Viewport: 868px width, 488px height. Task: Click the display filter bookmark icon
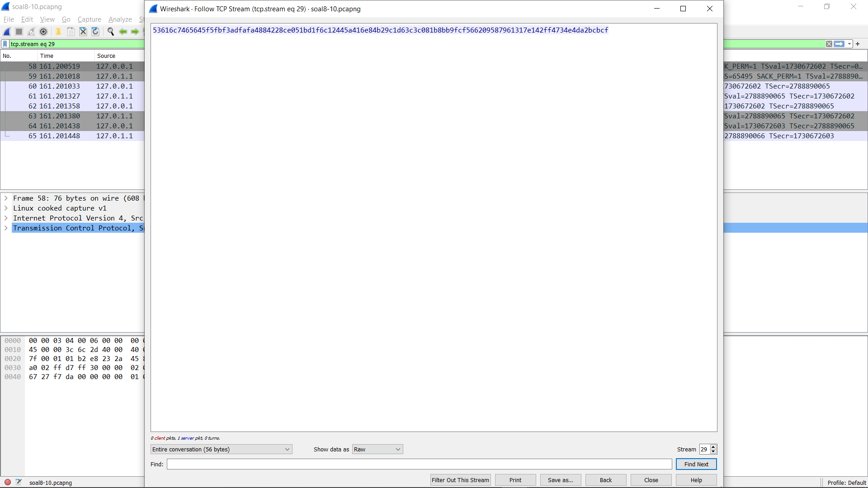point(5,44)
